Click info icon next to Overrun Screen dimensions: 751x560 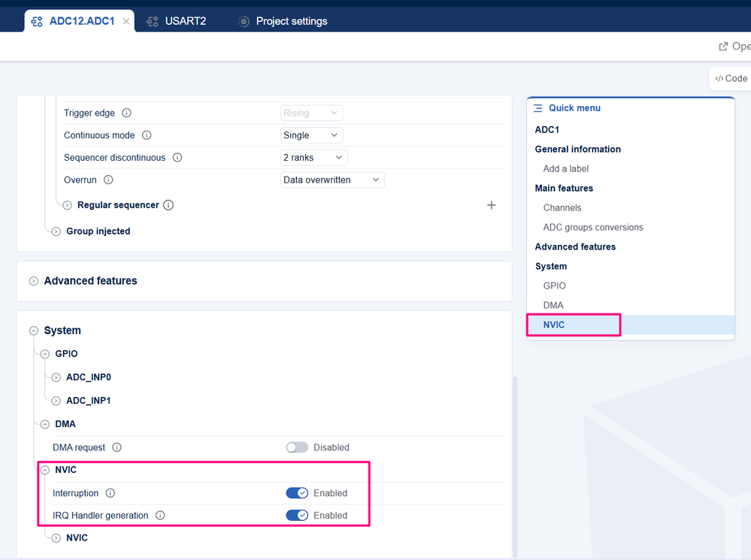[x=108, y=180]
